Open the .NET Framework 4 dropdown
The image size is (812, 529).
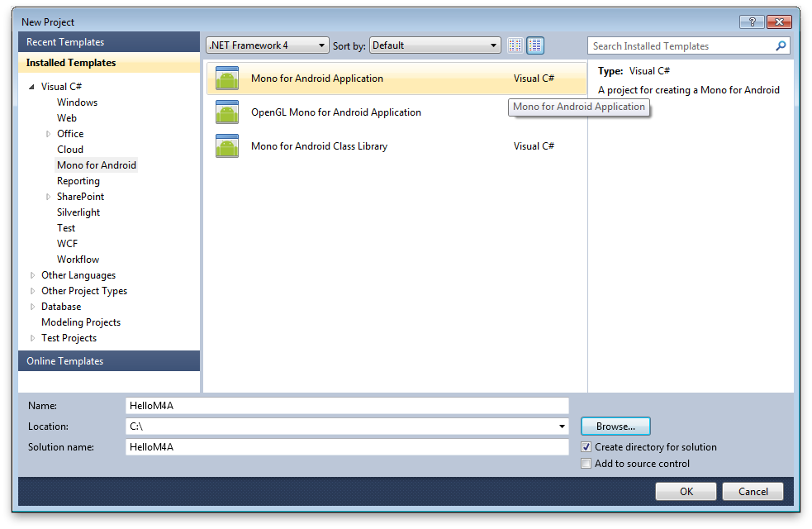[266, 45]
